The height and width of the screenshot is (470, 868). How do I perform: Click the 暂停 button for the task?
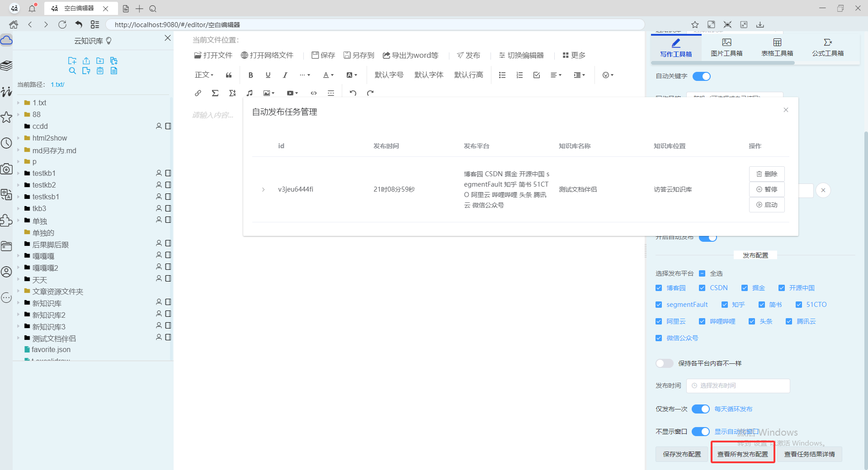click(x=767, y=189)
